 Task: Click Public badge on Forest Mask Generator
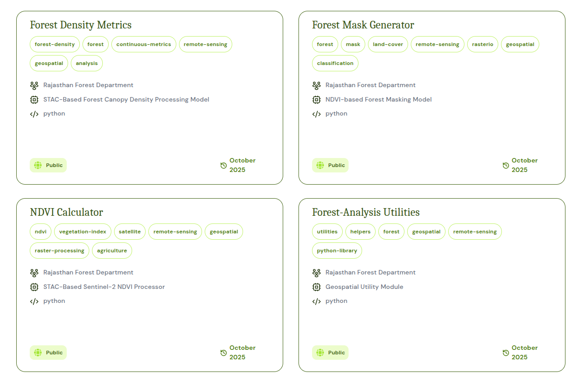click(330, 165)
